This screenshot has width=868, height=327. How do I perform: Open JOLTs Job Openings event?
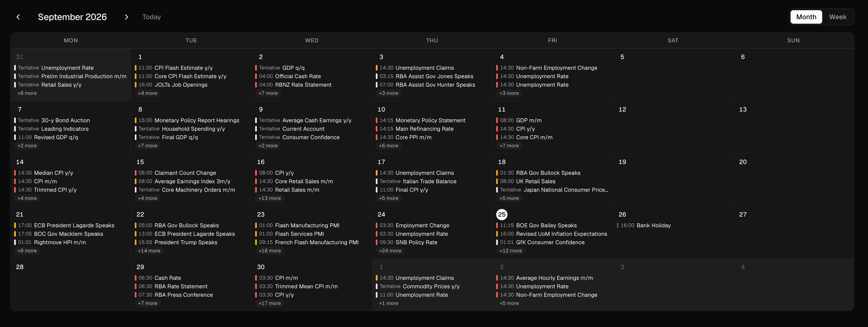click(x=191, y=85)
